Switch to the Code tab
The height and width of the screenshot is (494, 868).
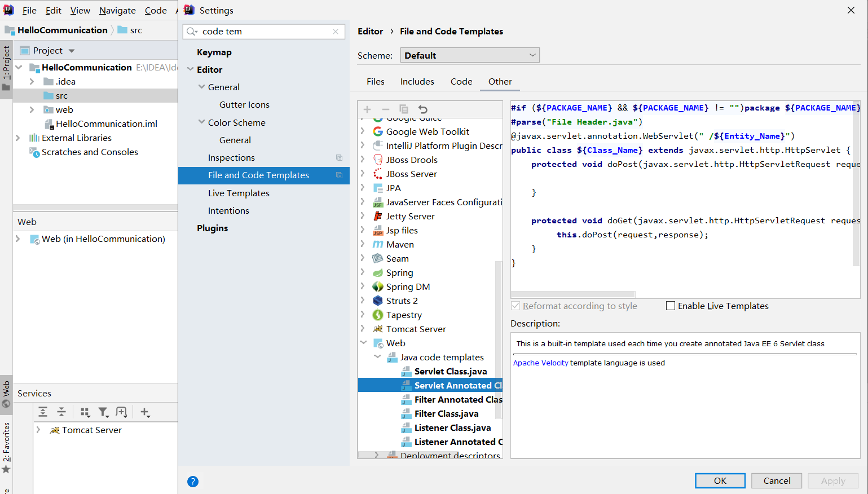[461, 81]
